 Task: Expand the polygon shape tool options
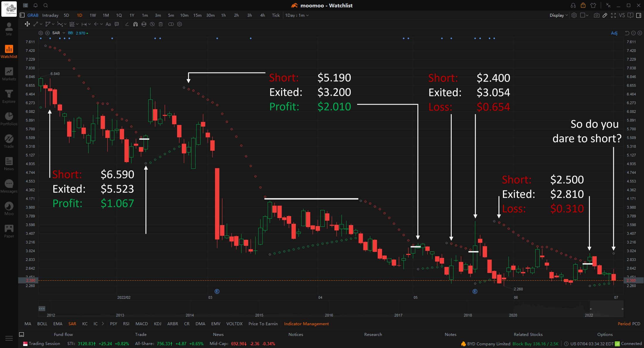coord(53,24)
